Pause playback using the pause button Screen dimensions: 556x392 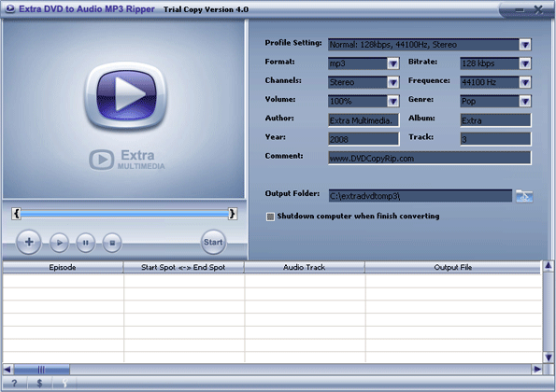[x=85, y=243]
